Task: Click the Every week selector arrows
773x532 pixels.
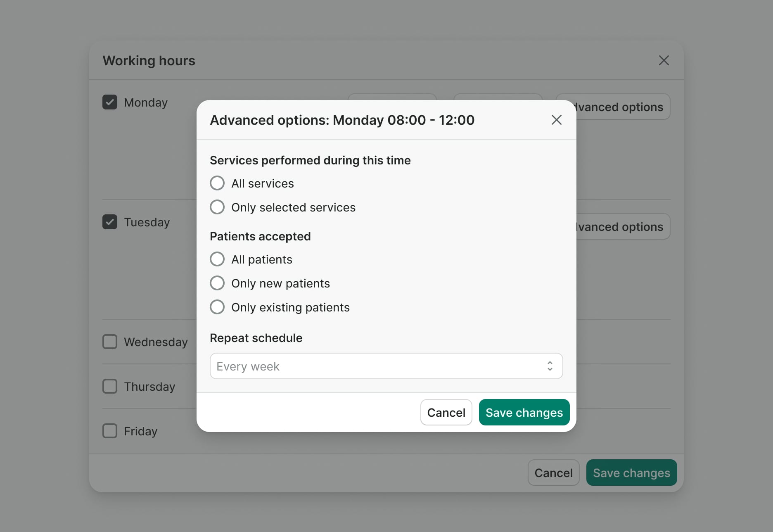Action: [550, 366]
